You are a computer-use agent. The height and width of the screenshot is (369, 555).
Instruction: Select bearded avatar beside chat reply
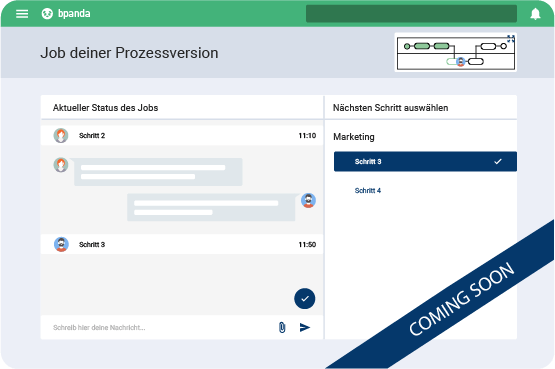(x=308, y=201)
